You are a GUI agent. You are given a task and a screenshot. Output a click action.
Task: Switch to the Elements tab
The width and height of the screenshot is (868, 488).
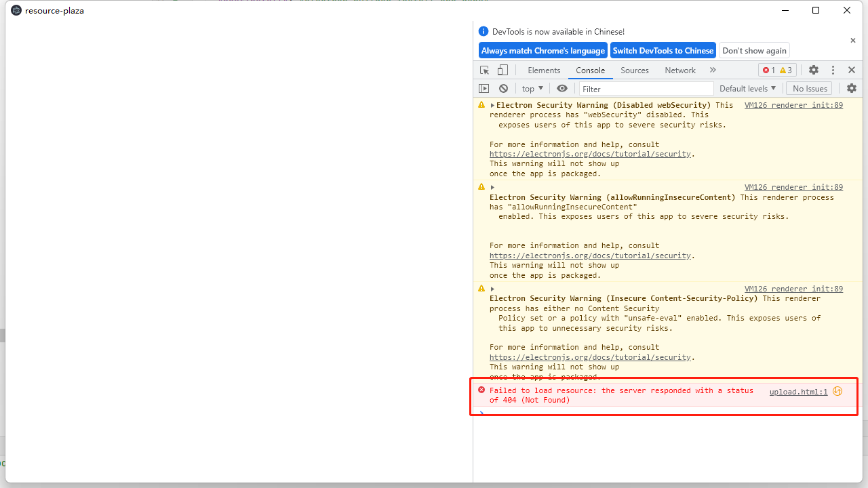click(544, 70)
